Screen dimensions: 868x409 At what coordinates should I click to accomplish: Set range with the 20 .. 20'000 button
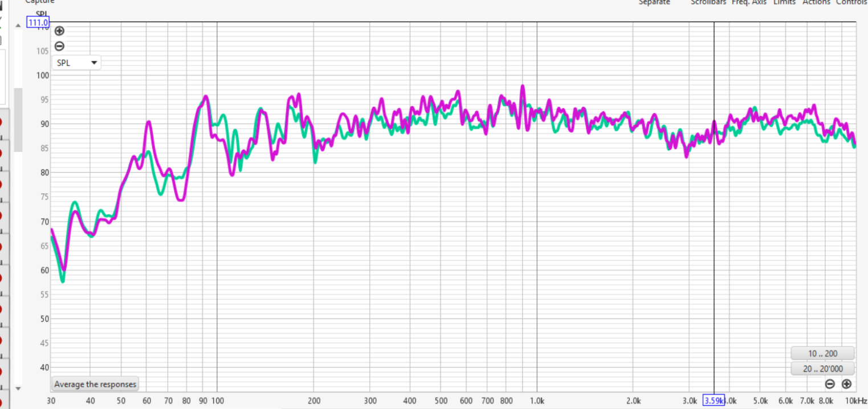[822, 369]
